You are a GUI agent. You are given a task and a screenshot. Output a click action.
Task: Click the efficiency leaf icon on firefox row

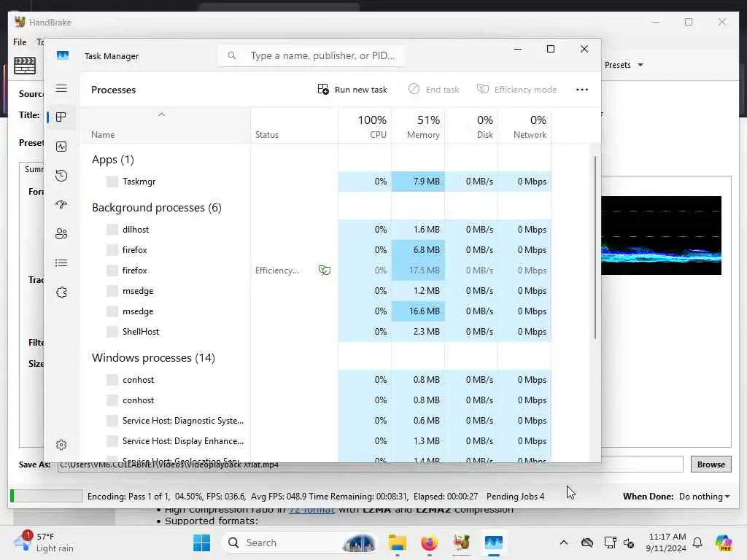pos(325,271)
